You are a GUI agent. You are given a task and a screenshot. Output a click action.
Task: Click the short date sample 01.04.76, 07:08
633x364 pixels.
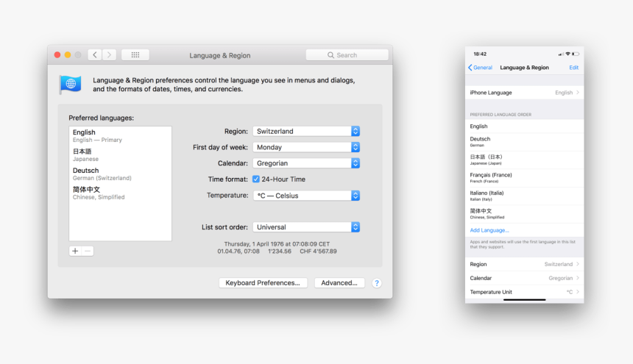point(238,251)
